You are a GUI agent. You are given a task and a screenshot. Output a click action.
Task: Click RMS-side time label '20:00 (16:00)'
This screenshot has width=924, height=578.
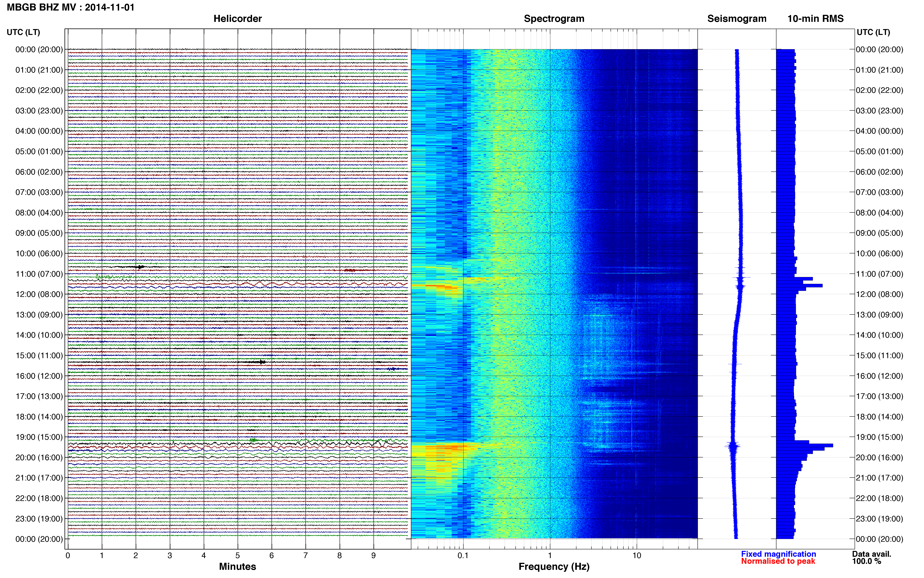point(879,458)
